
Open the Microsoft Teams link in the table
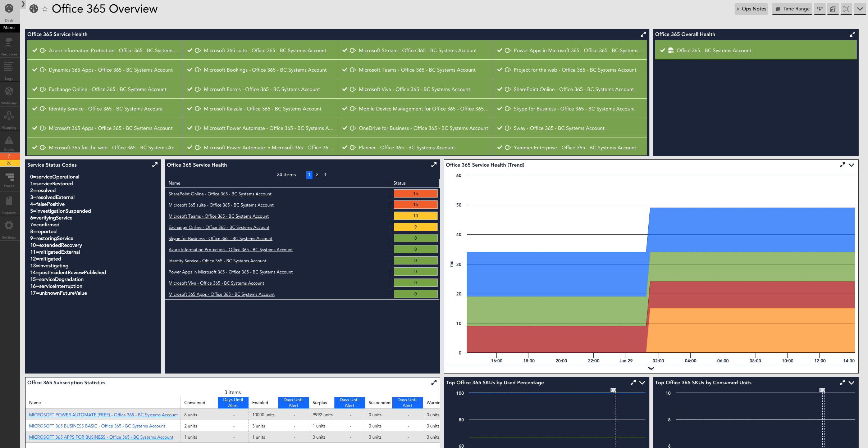[219, 216]
